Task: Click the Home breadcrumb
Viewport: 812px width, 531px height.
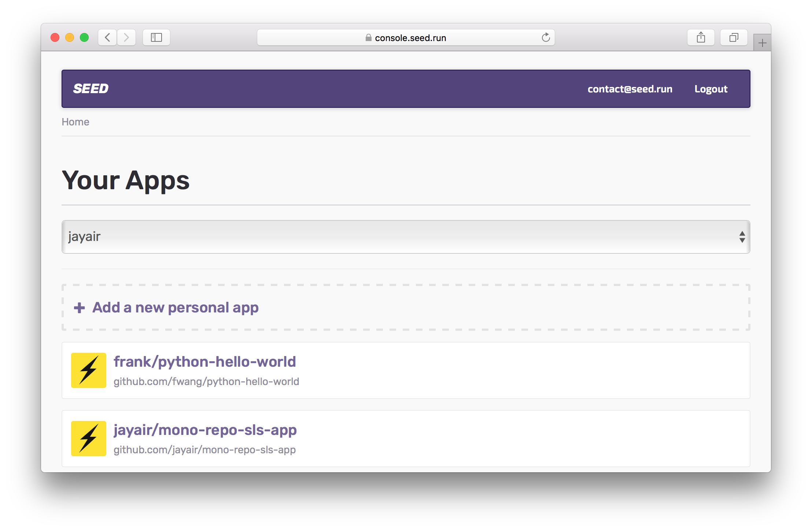Action: pos(75,122)
